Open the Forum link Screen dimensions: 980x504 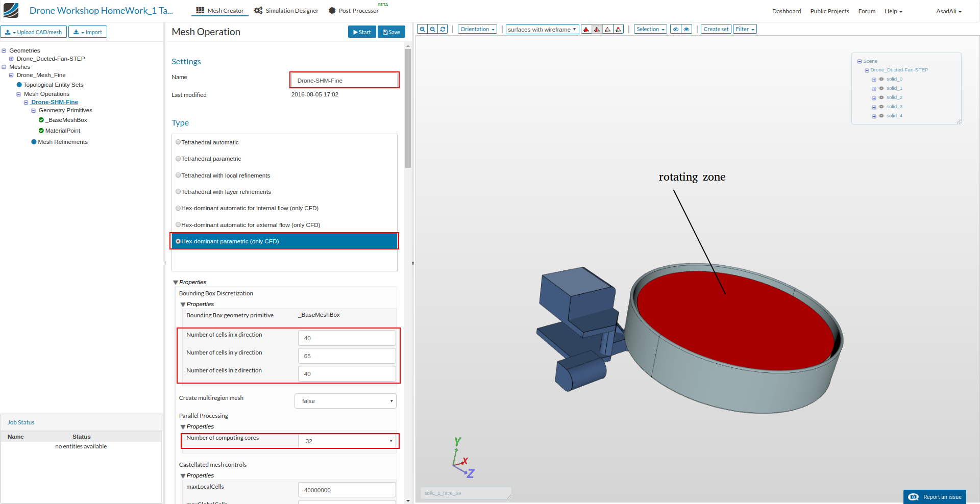(867, 11)
